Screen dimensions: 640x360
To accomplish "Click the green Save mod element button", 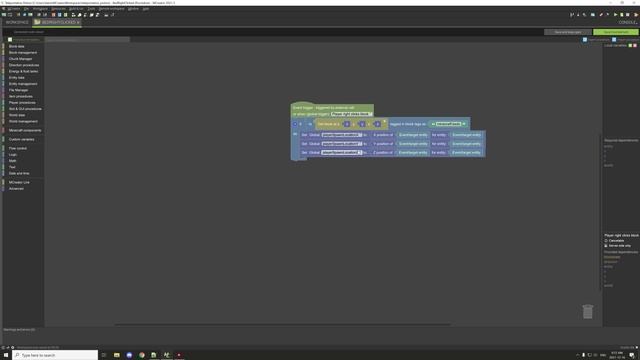I will (x=616, y=32).
